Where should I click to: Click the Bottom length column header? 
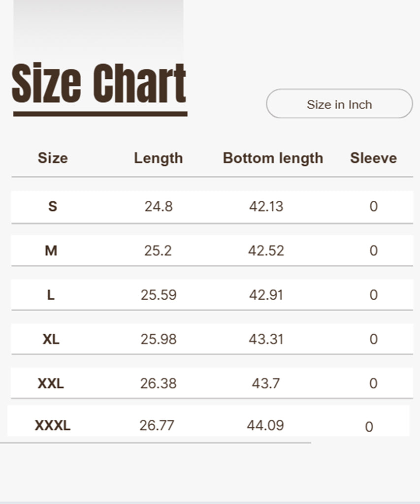[x=273, y=158]
